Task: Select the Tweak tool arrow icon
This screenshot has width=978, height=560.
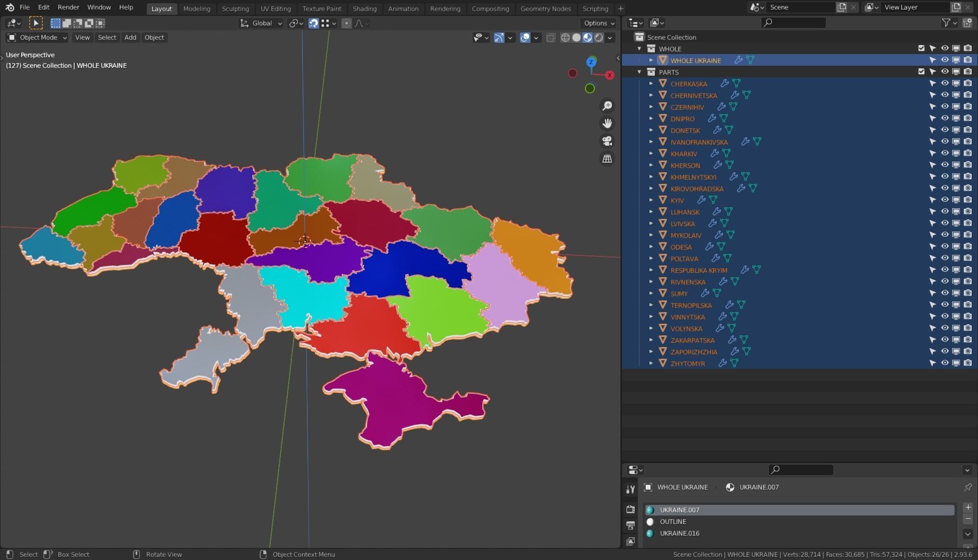Action: pos(35,23)
